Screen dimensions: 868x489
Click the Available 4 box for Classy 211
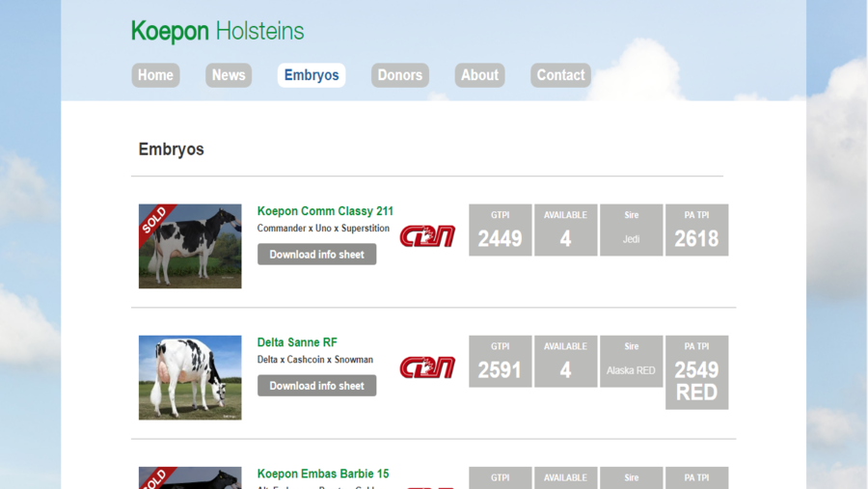click(x=566, y=230)
